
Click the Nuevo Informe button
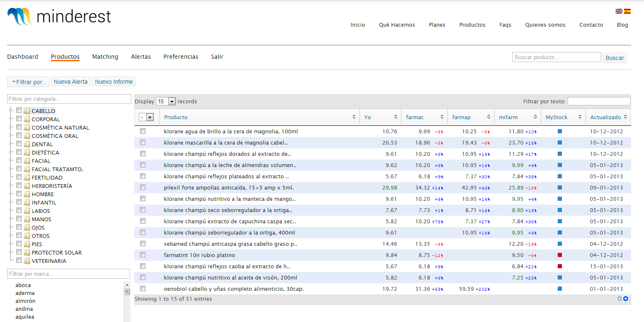click(x=114, y=82)
